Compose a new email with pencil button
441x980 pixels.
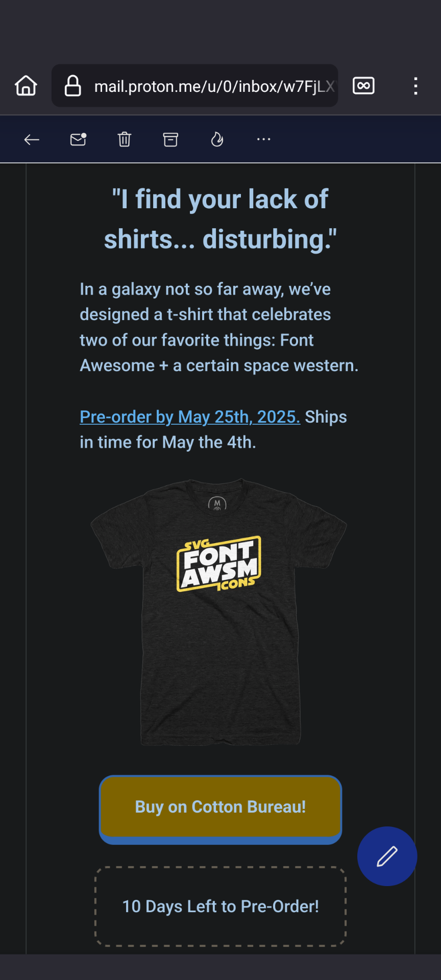pos(387,856)
